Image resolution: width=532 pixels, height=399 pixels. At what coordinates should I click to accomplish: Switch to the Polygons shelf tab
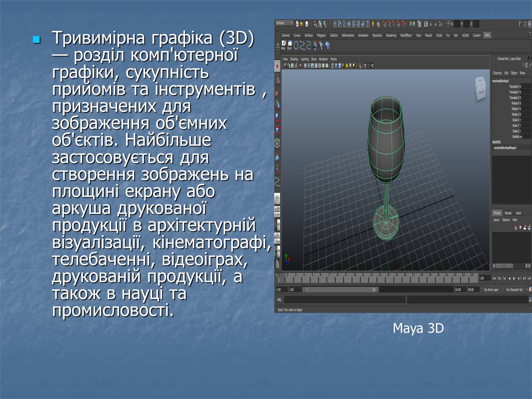tap(321, 35)
